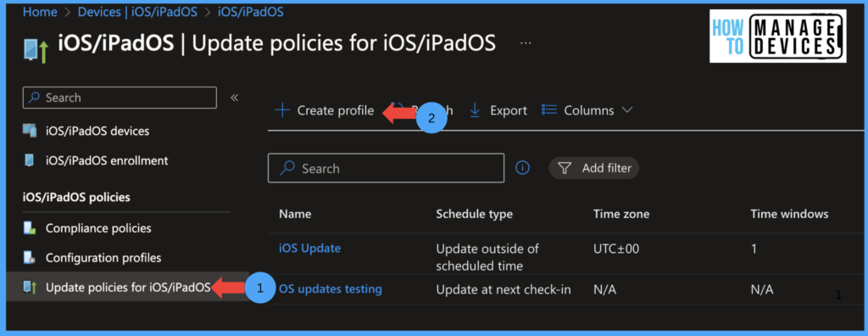Add a filter to the policy list

point(593,168)
